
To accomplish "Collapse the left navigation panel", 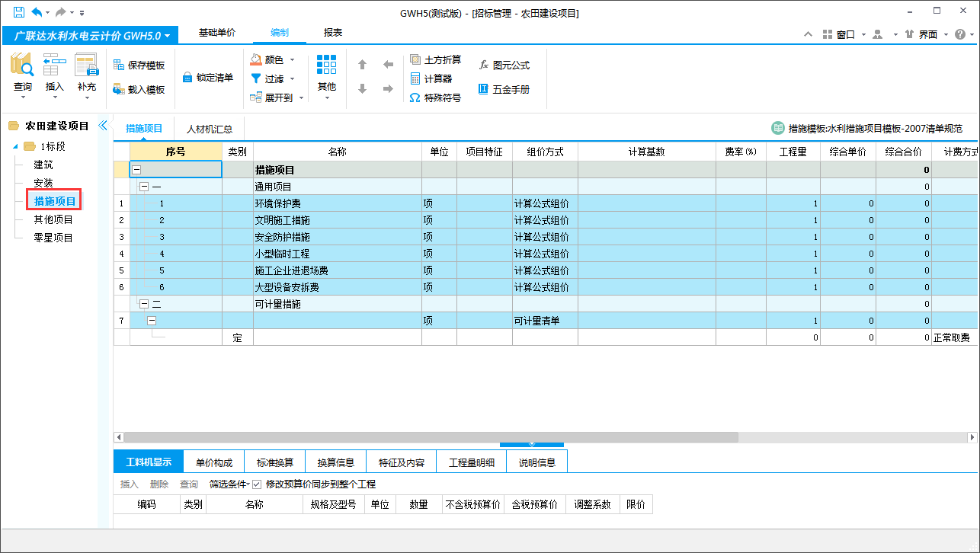I will [104, 126].
